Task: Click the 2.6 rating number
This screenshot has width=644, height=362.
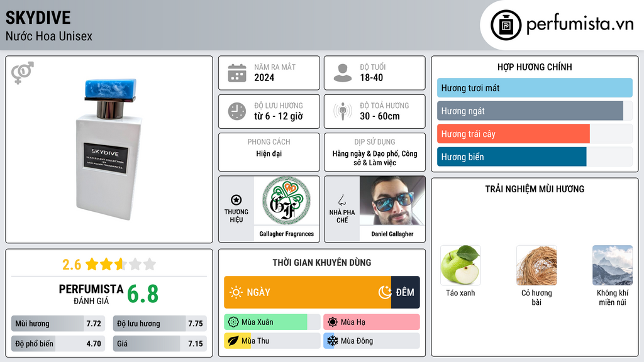Action: coord(72,265)
